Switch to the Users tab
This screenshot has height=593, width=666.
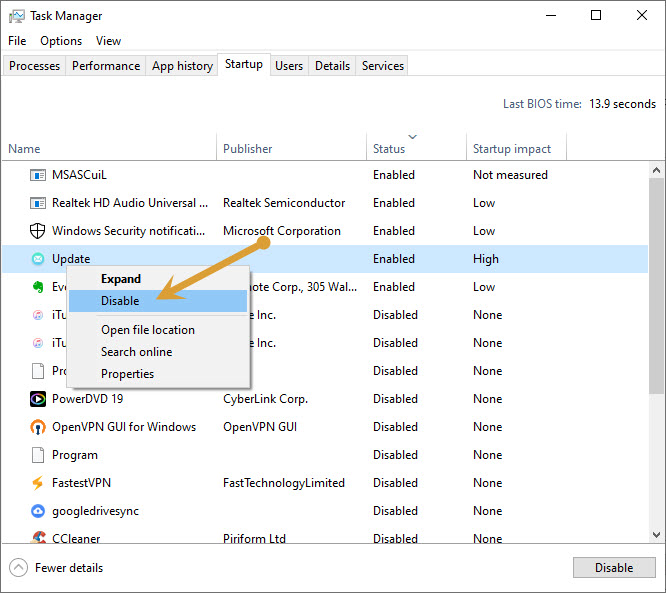click(289, 66)
